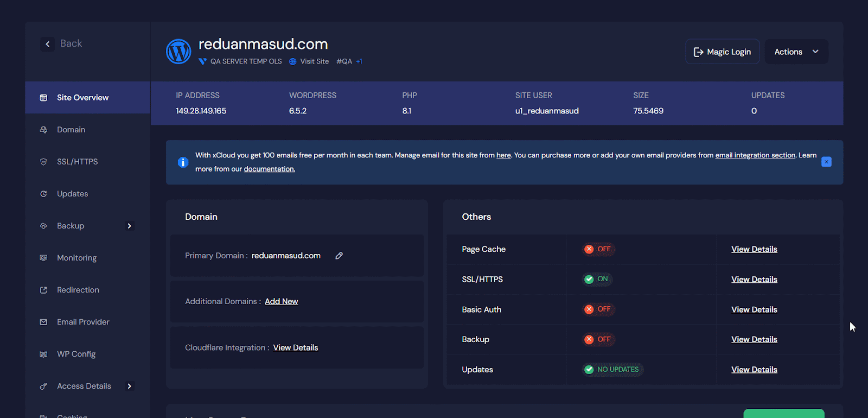
Task: Click the Visit Site globe icon
Action: pyautogui.click(x=293, y=62)
